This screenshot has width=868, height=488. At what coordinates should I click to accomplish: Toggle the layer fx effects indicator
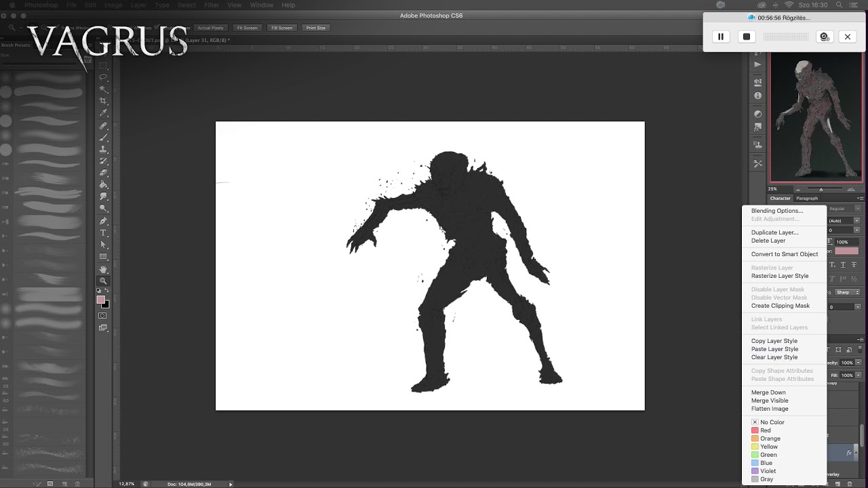[849, 453]
